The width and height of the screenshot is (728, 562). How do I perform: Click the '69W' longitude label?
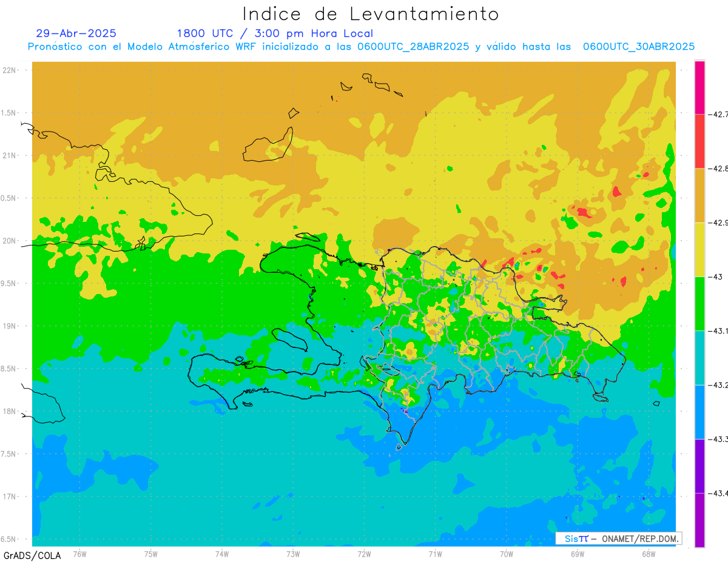[x=578, y=554]
